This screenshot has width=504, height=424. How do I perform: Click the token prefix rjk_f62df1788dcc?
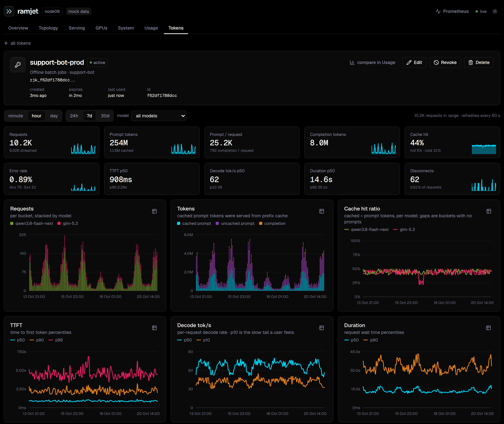[52, 80]
